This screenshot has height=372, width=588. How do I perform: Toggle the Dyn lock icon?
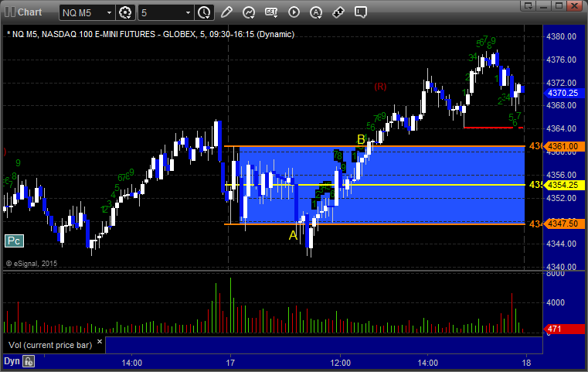(x=29, y=361)
